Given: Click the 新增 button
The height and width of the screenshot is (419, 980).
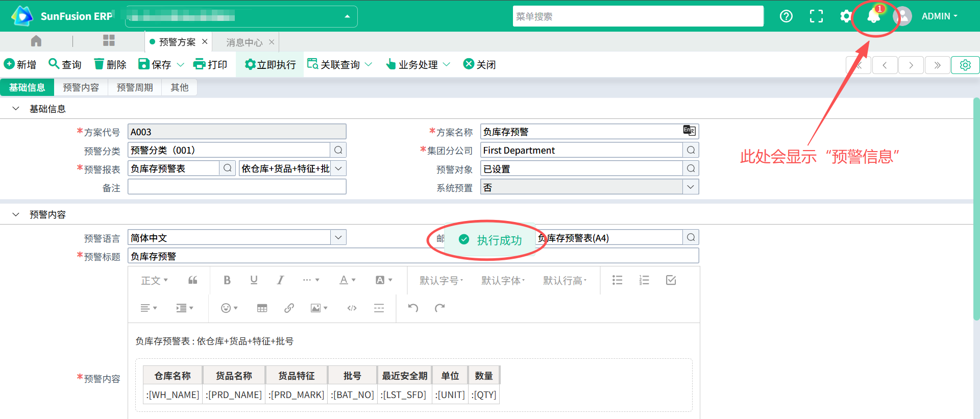Looking at the screenshot, I should pyautogui.click(x=20, y=65).
